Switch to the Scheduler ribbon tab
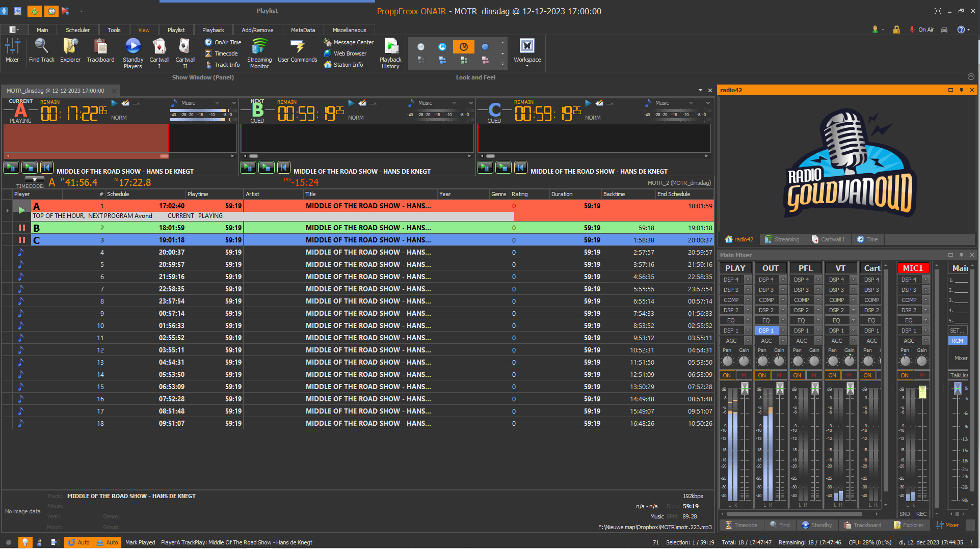The width and height of the screenshot is (980, 549). pos(77,30)
